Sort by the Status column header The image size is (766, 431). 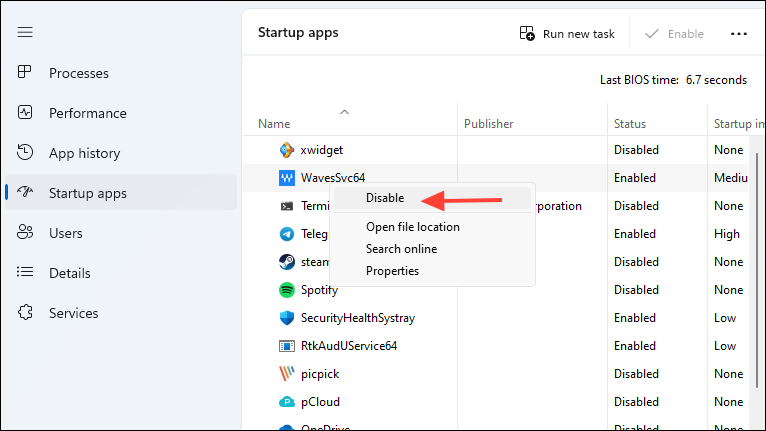630,124
